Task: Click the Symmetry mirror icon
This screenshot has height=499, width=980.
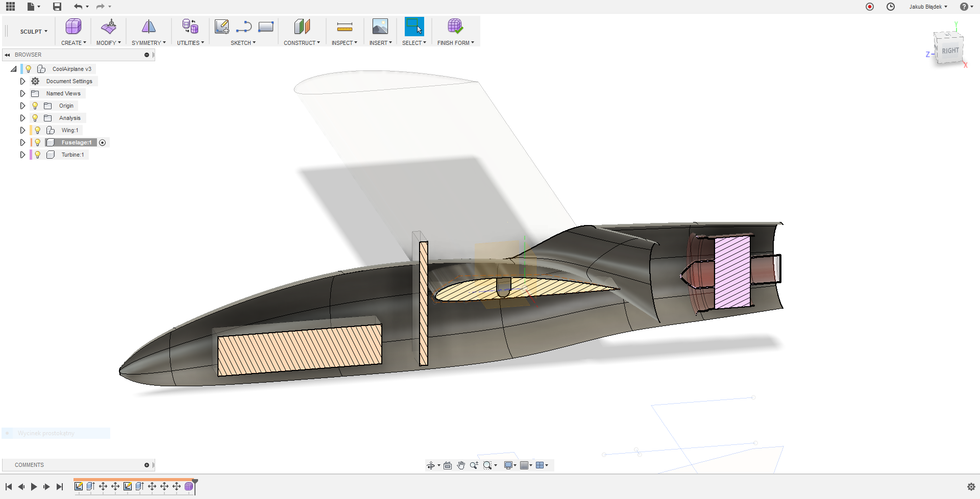Action: click(149, 27)
